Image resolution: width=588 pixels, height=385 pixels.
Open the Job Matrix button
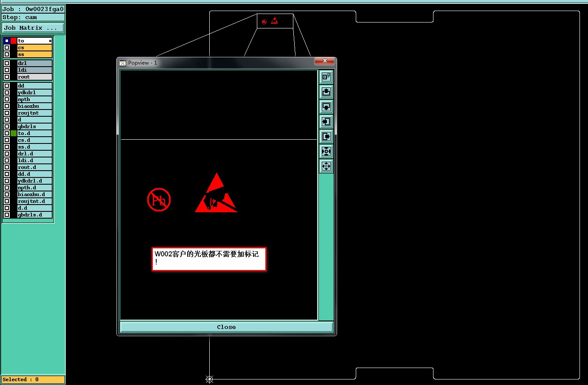(33, 28)
